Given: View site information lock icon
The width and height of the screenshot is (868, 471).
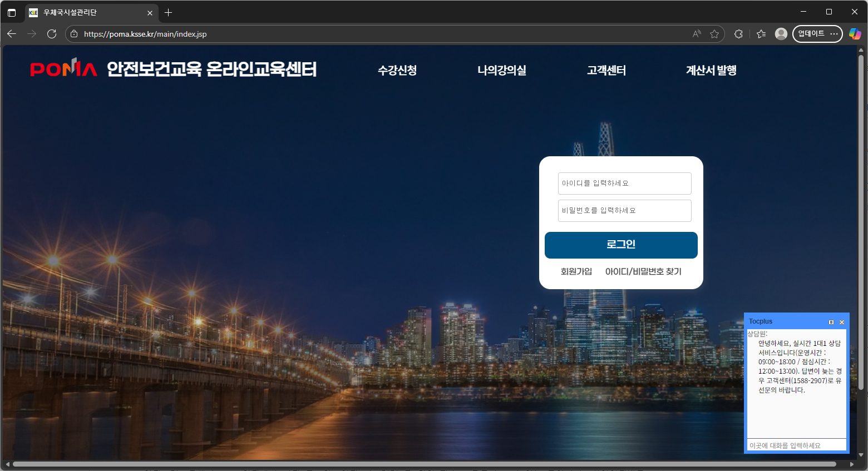Looking at the screenshot, I should [x=74, y=34].
